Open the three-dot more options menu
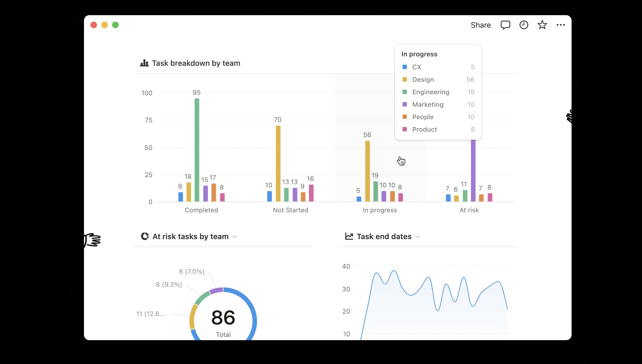The width and height of the screenshot is (642, 364). point(560,25)
